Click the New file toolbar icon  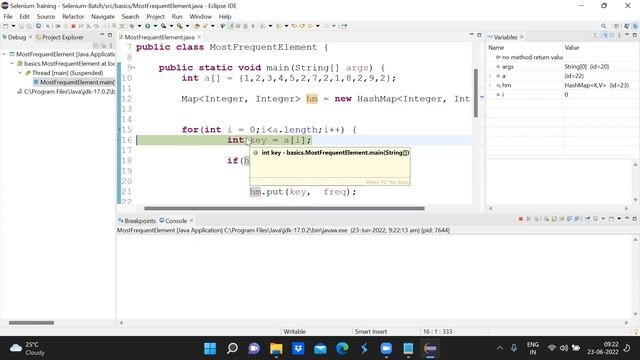(x=6, y=26)
